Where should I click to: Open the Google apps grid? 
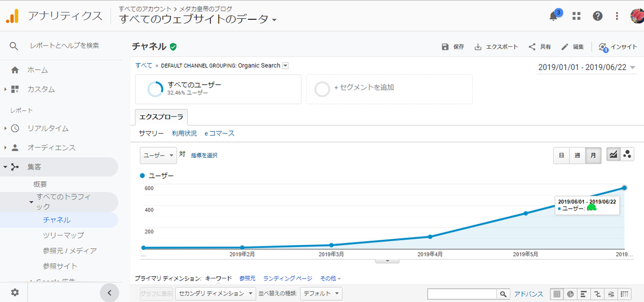coord(576,16)
